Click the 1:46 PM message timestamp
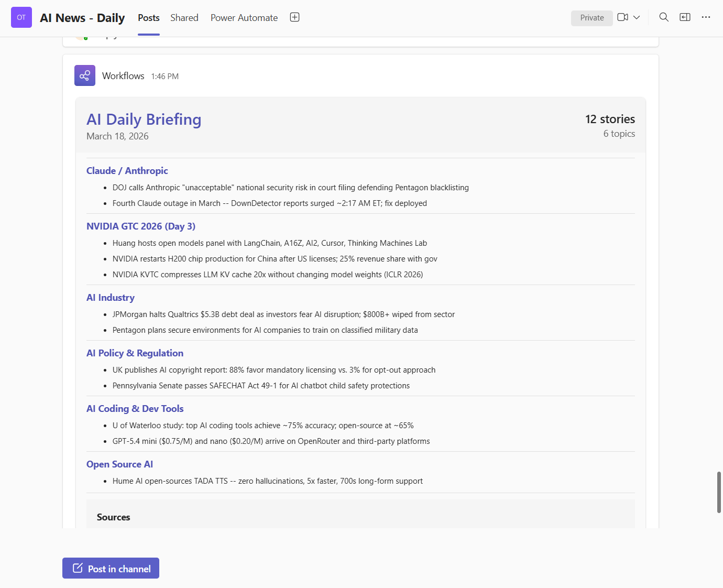The height and width of the screenshot is (588, 723). (165, 76)
